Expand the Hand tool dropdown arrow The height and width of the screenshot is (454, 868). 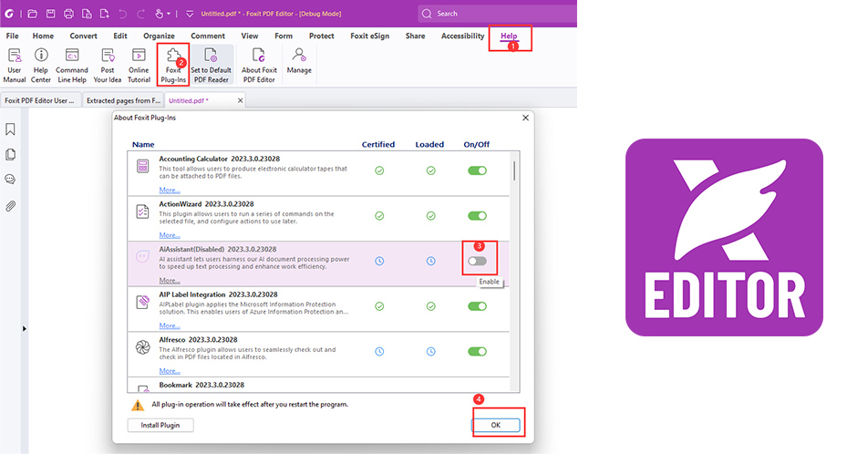point(169,14)
